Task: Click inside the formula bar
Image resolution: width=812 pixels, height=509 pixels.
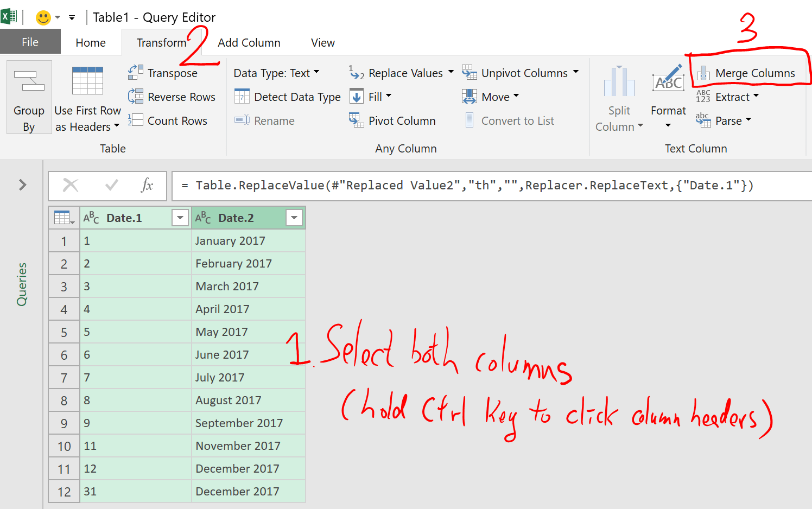Action: (x=434, y=185)
